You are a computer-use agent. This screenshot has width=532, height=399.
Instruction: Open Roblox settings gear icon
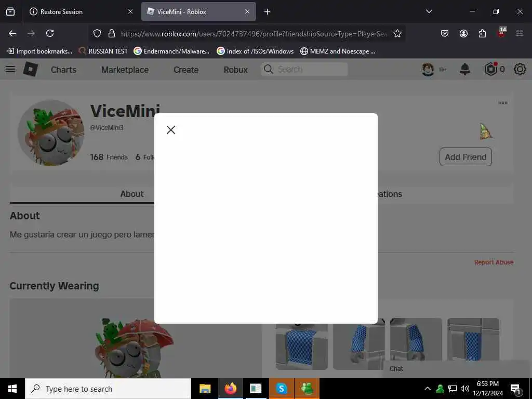click(520, 69)
